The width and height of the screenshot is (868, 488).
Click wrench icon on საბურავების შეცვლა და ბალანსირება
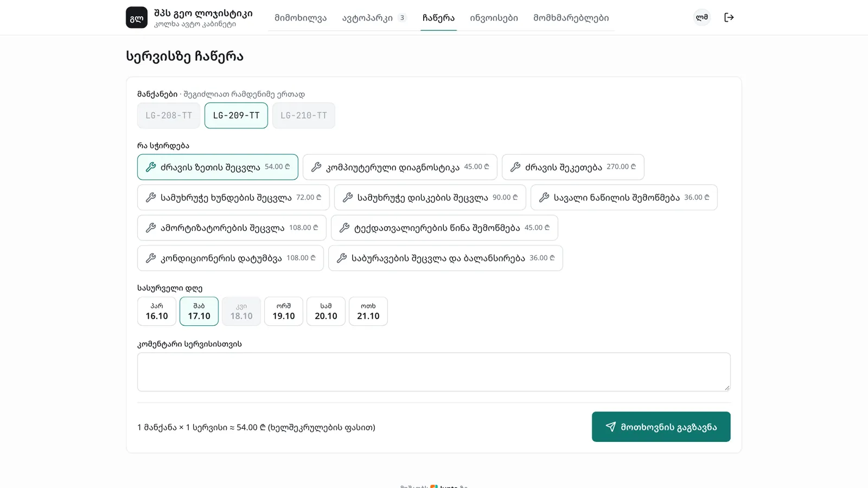[342, 258]
